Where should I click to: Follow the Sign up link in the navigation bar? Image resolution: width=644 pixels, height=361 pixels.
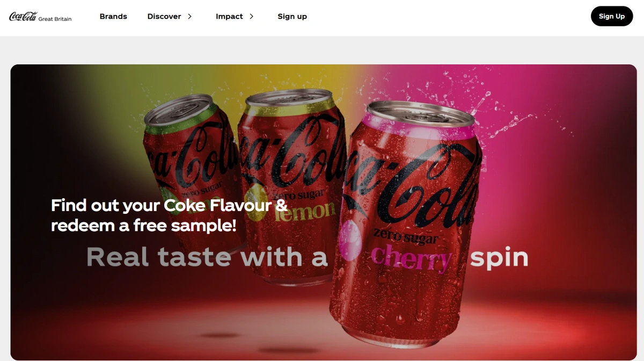[292, 16]
